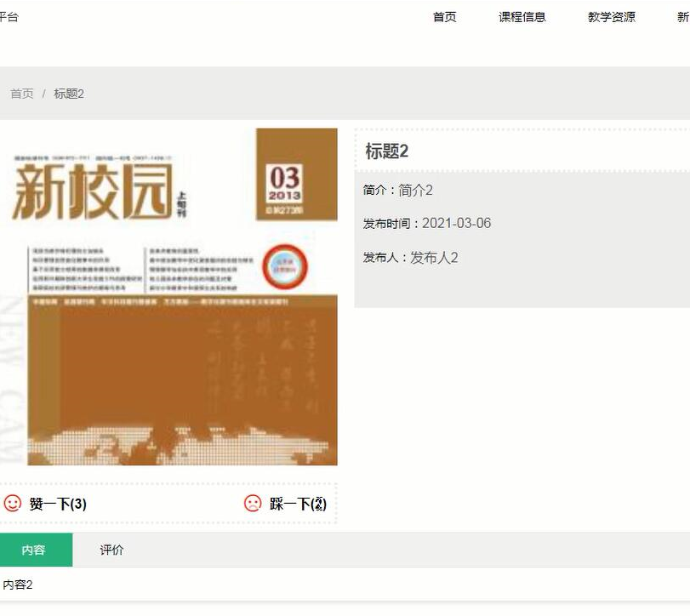Viewport: 690px width, 616px height.
Task: Go to 首页 in the breadcrumb
Action: pyautogui.click(x=22, y=94)
